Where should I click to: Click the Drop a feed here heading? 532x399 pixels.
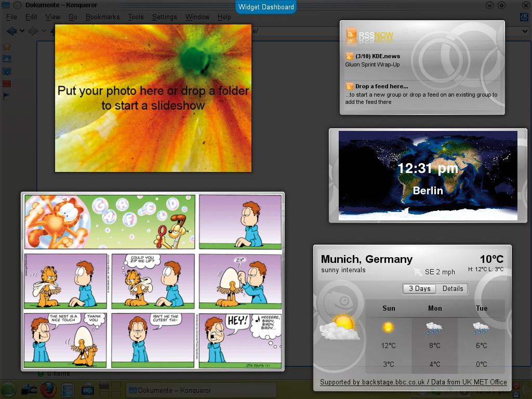(x=382, y=86)
